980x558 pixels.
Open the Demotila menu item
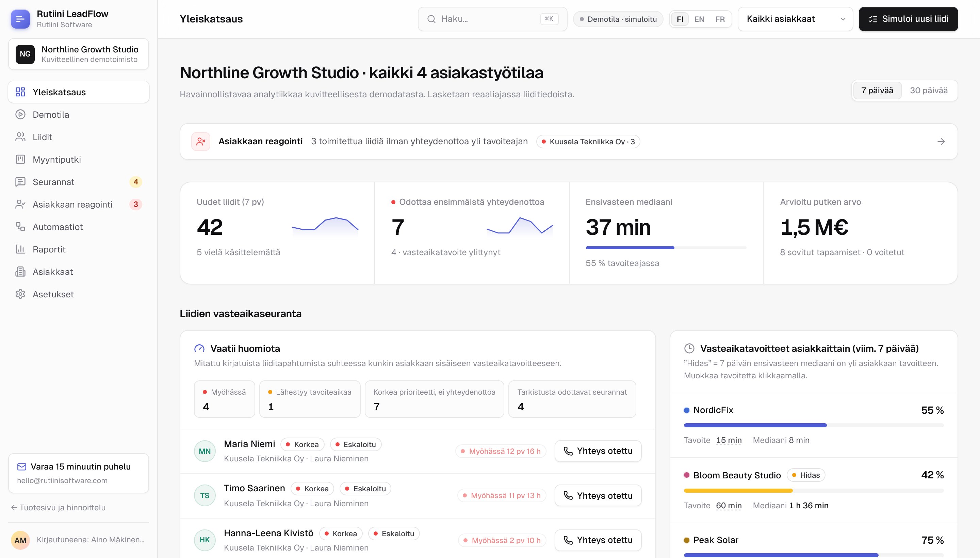pos(79,115)
